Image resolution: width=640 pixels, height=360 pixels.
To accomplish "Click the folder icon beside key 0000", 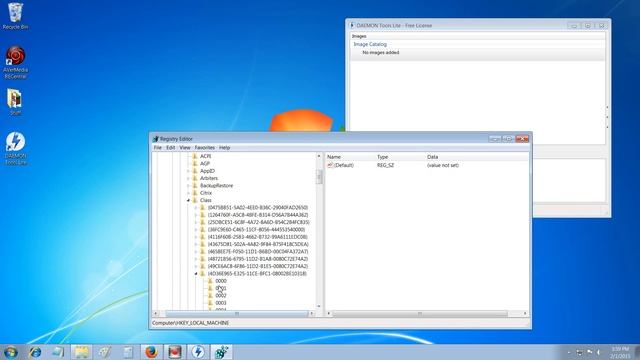I will click(210, 281).
